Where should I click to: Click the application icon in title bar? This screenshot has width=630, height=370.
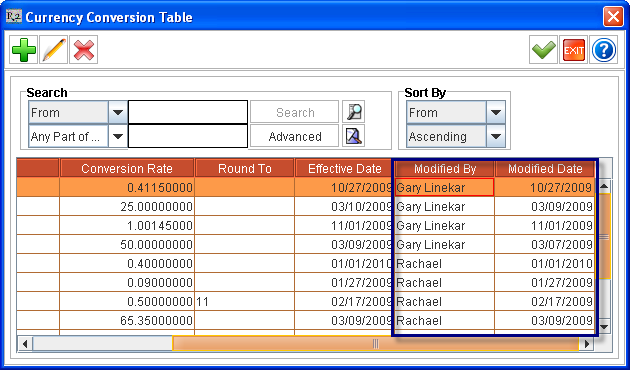point(14,17)
